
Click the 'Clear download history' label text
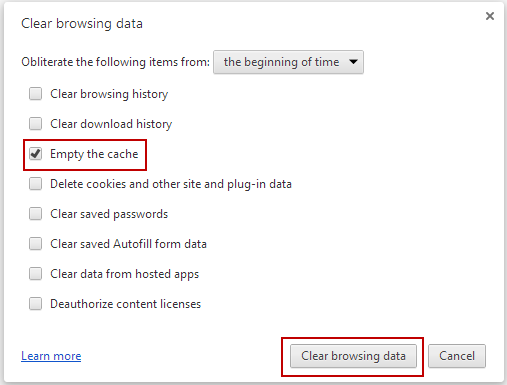(x=111, y=124)
